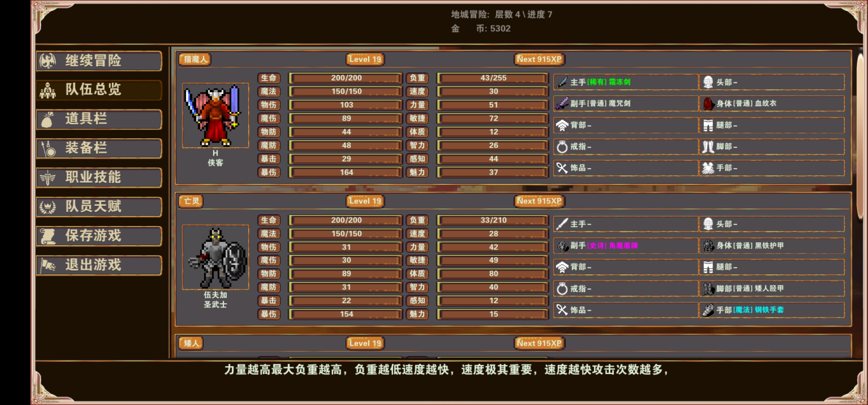Click the 猎魔人 race tag

tap(195, 59)
